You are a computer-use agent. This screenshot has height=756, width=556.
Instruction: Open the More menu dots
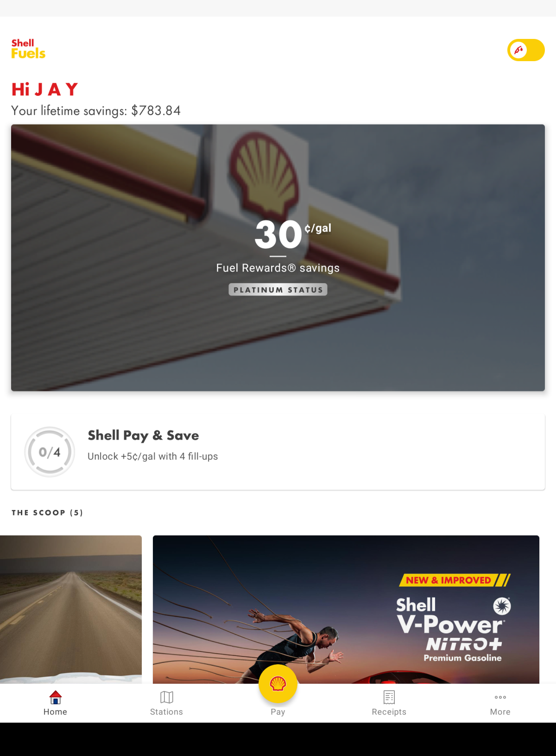[500, 697]
